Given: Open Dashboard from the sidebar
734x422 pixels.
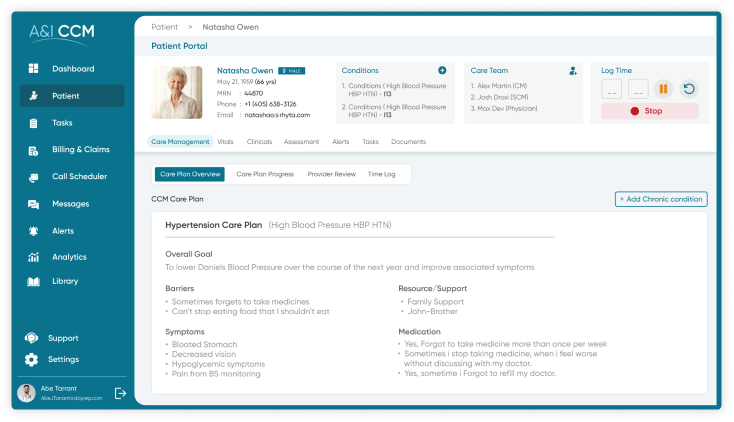Looking at the screenshot, I should pyautogui.click(x=73, y=69).
